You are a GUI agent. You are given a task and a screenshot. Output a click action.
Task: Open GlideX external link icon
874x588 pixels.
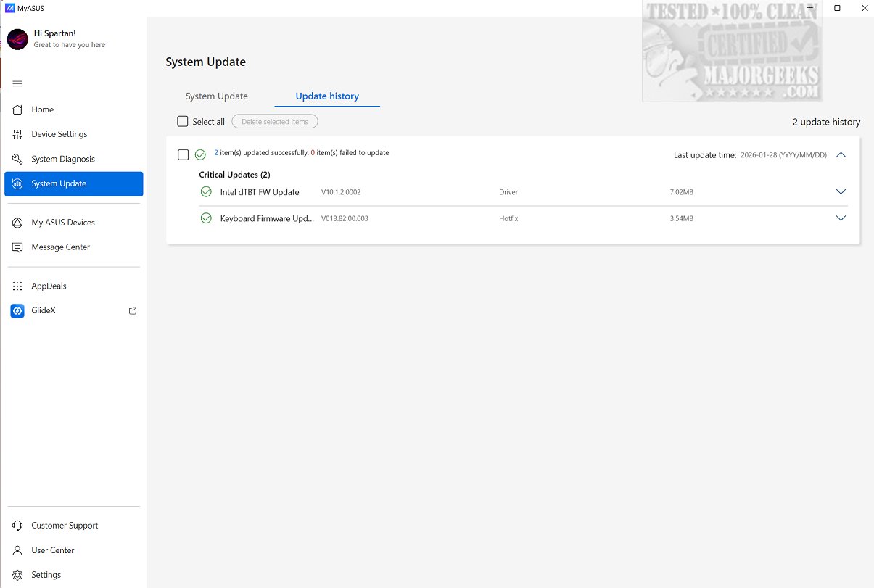(133, 311)
